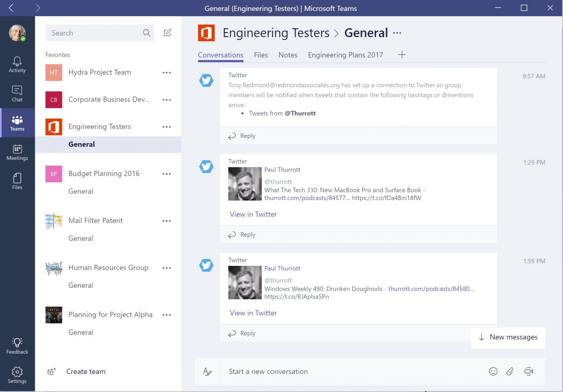Open more options for Corporate Business Dev

pyautogui.click(x=167, y=100)
